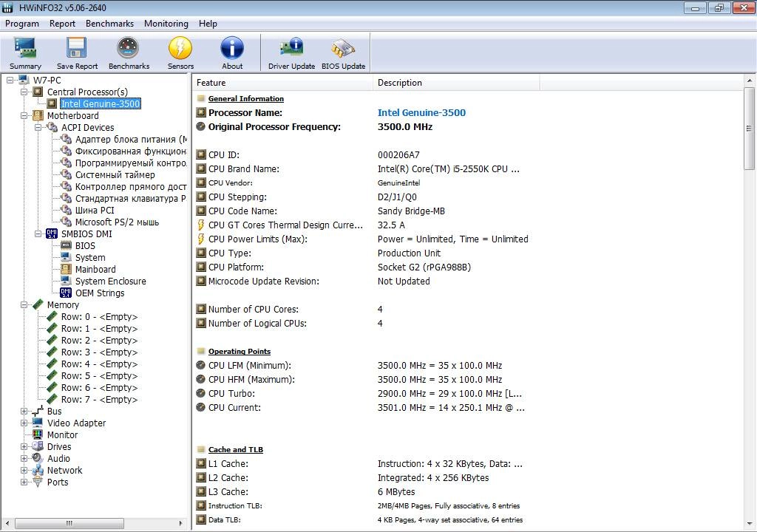Screen dimensions: 757x532
Task: Expand the Network node
Action: (x=24, y=470)
